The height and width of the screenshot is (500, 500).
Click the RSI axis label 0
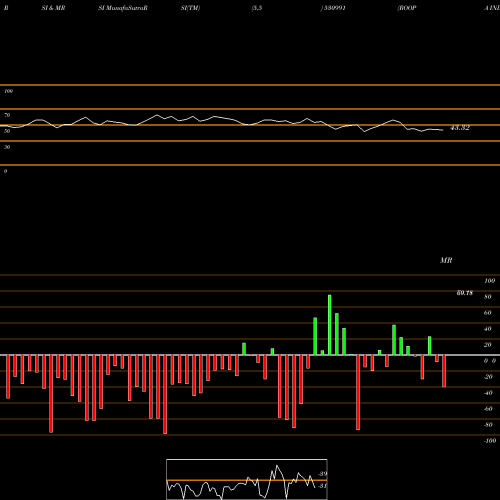click(x=5, y=171)
